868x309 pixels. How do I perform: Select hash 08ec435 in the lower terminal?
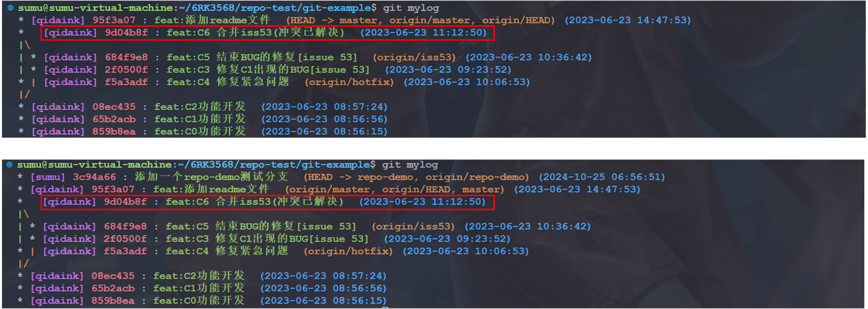113,276
